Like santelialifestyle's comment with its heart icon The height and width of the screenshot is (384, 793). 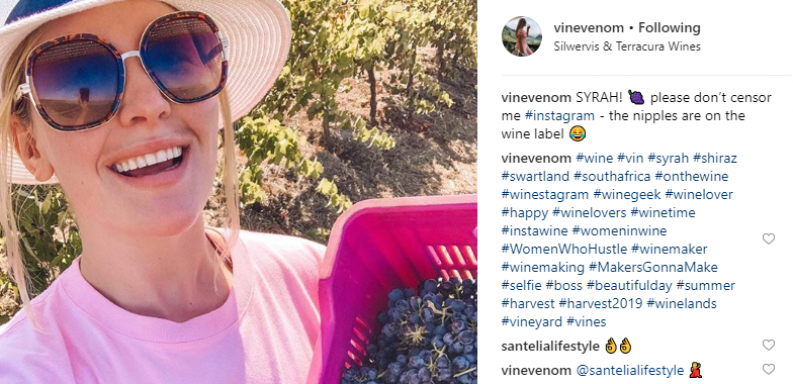[x=768, y=345]
